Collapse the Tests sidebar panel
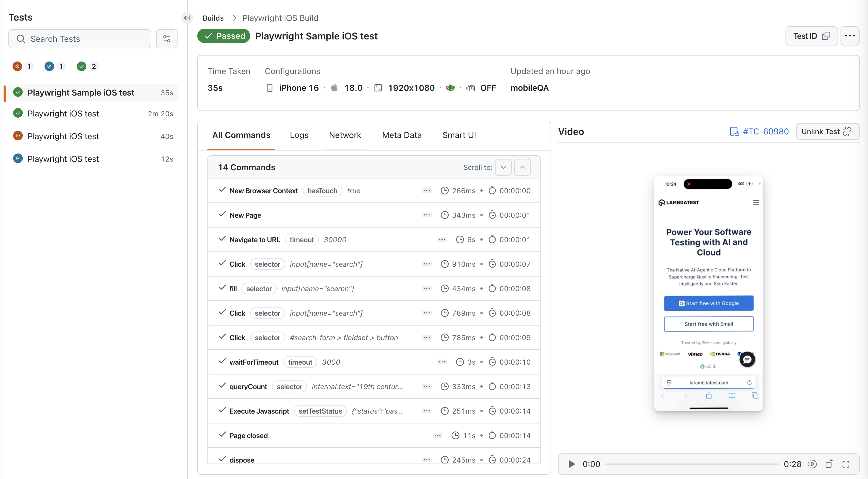 click(x=187, y=18)
